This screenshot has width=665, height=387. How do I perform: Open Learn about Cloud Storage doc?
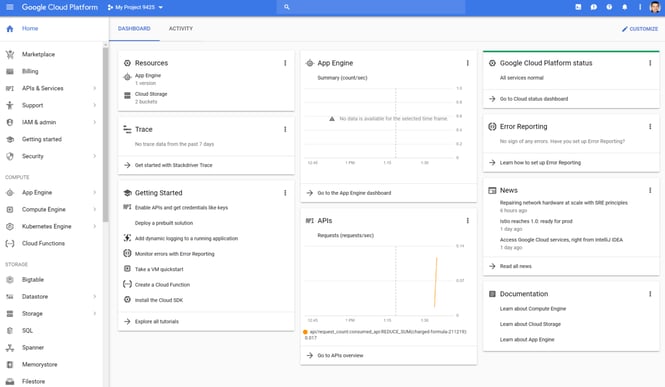click(x=530, y=324)
